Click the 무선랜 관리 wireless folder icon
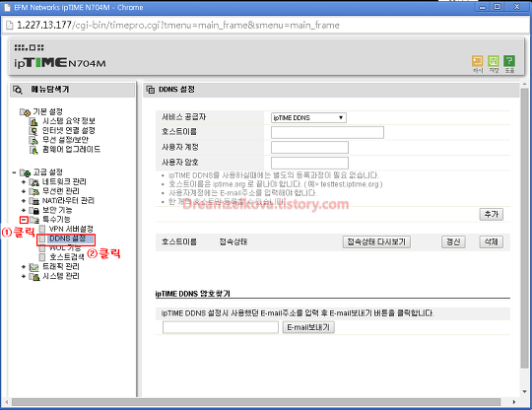532x410 pixels. (34, 192)
